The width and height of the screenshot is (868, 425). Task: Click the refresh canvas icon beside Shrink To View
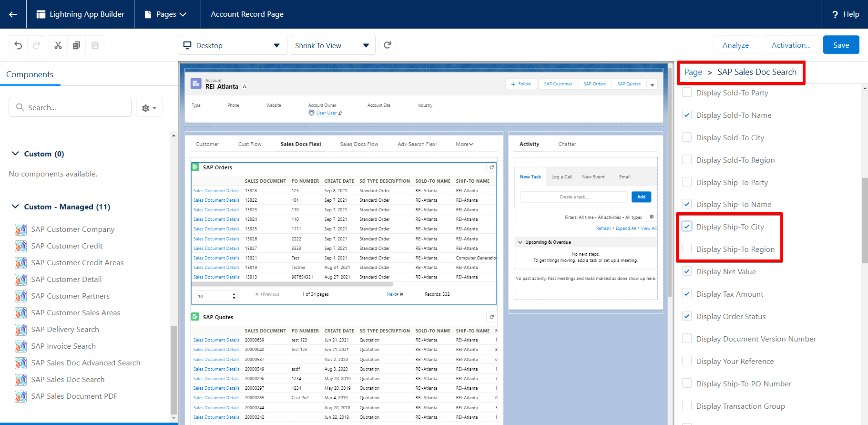(388, 45)
